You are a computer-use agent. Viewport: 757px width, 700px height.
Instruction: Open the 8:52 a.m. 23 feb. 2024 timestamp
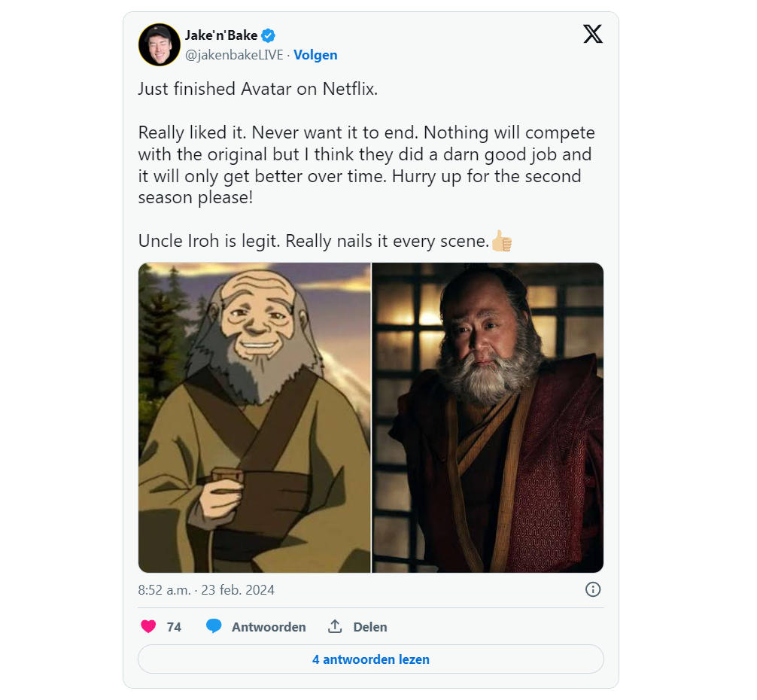206,589
